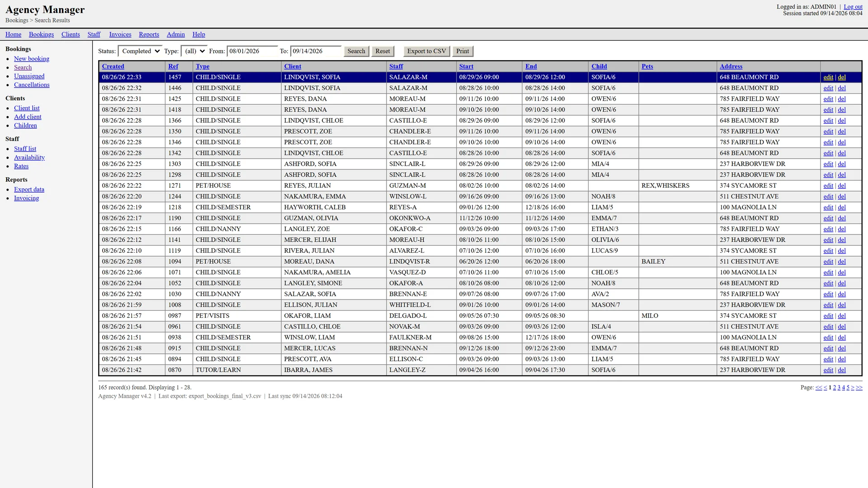The height and width of the screenshot is (488, 868).
Task: Sort table by Created column
Action: coord(113,66)
